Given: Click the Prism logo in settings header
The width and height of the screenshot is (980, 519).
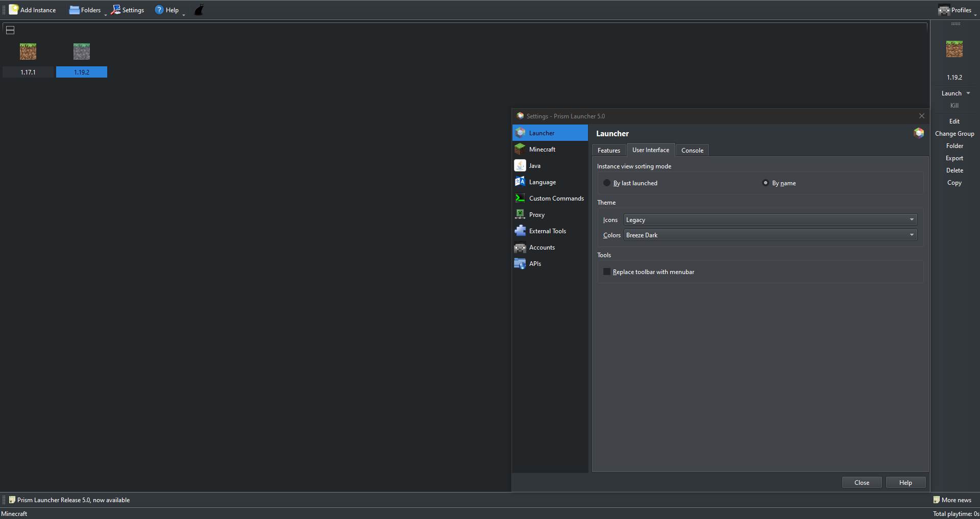Looking at the screenshot, I should coord(919,133).
